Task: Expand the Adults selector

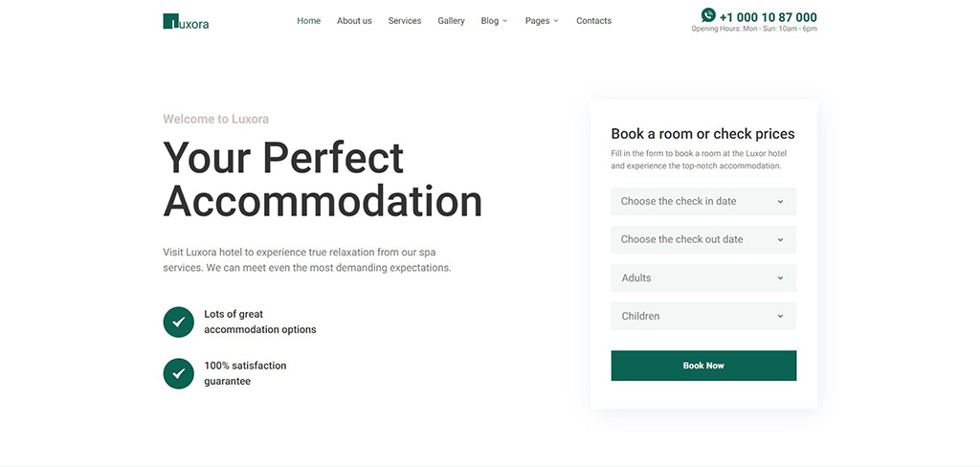Action: click(x=703, y=278)
